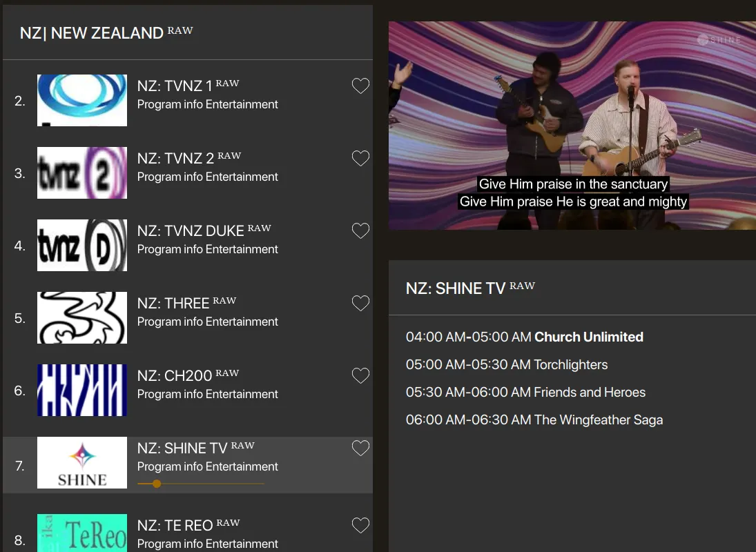
Task: Click Program info Entertainment under TE REO
Action: click(207, 544)
